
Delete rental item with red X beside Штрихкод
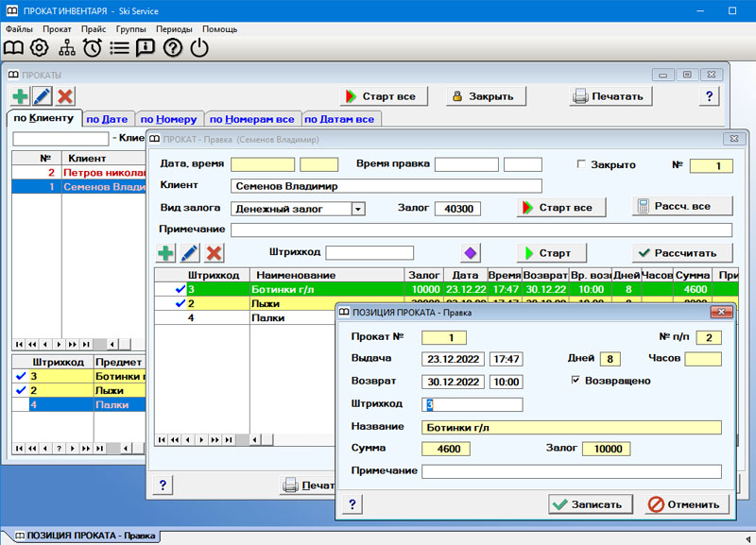coord(215,253)
